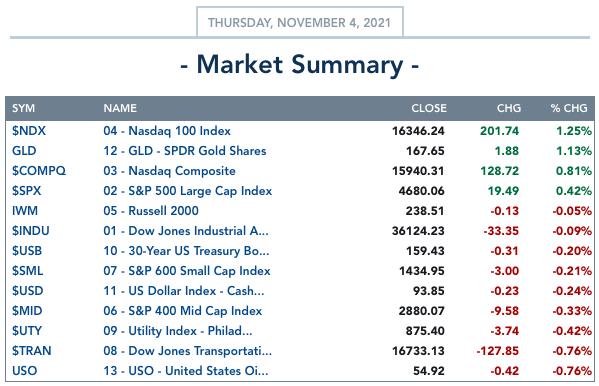Sort by the CHG column header
Viewport: 599px width, 386px height.
point(509,108)
